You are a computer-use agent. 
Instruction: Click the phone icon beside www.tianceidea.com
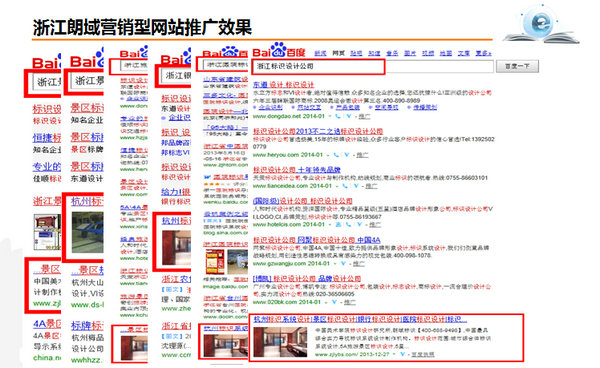(x=345, y=186)
